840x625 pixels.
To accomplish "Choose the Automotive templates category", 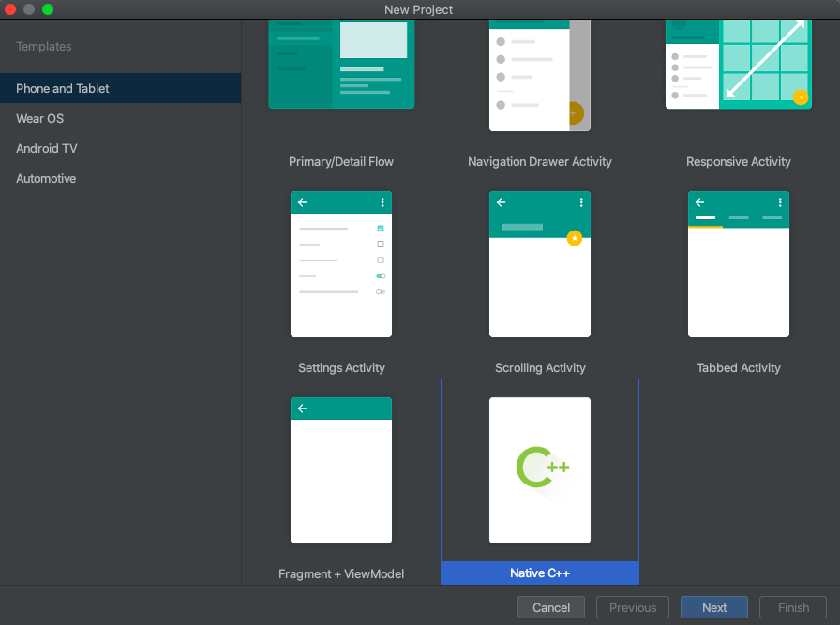I will (120, 178).
